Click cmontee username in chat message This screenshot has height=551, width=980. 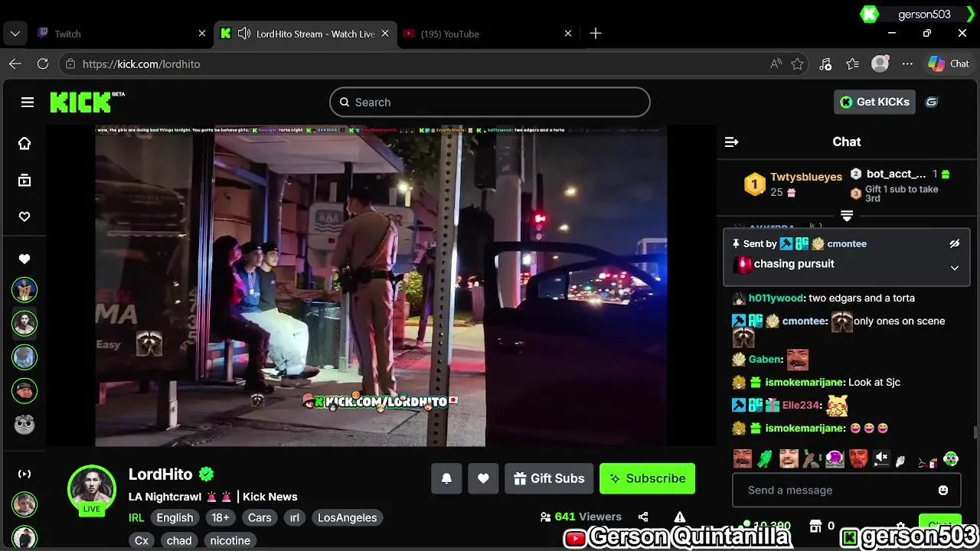tap(804, 321)
